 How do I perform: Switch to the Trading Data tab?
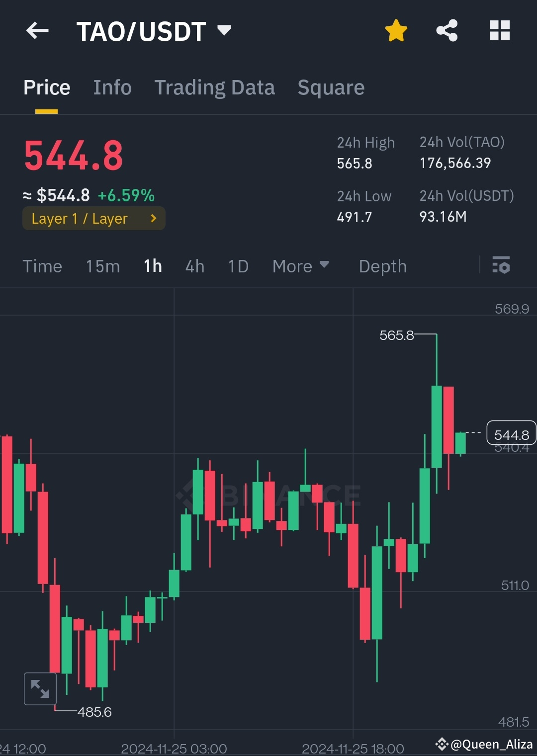click(x=215, y=87)
